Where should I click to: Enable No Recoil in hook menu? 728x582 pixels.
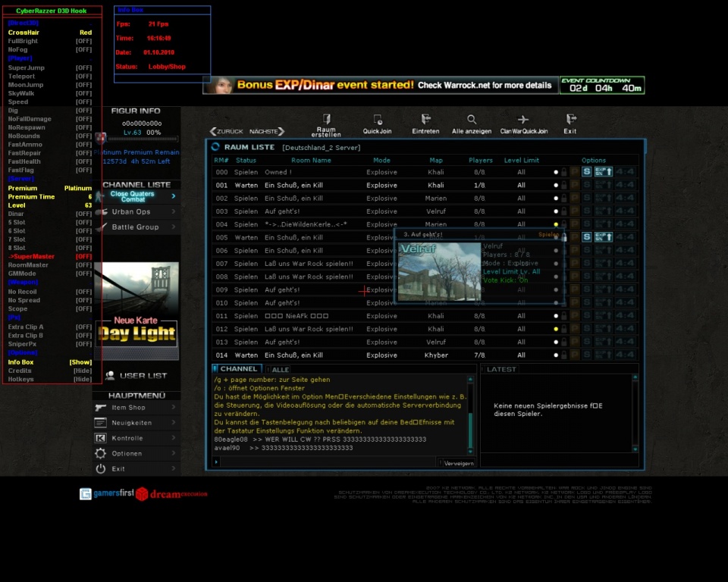50,292
